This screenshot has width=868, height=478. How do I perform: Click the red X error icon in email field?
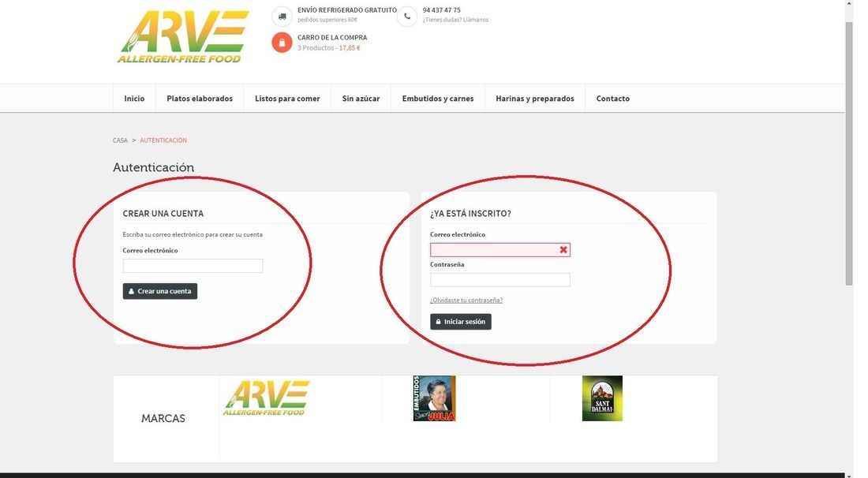click(x=563, y=249)
